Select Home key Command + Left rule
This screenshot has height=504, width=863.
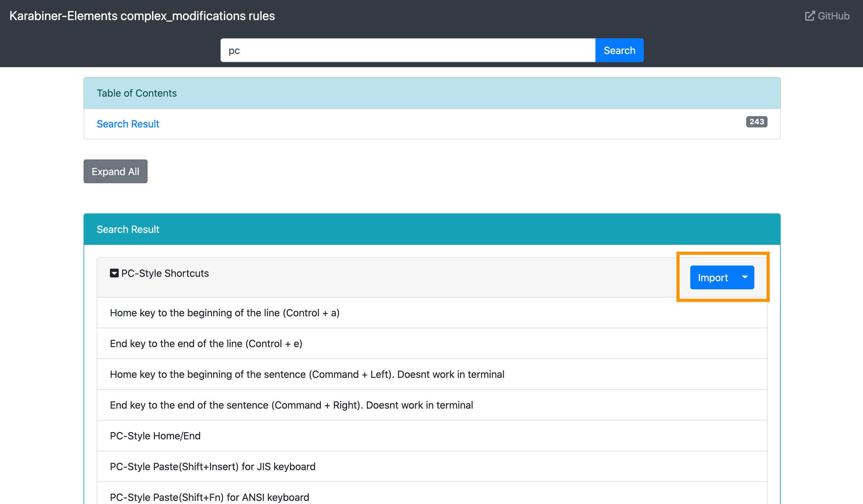pos(307,374)
